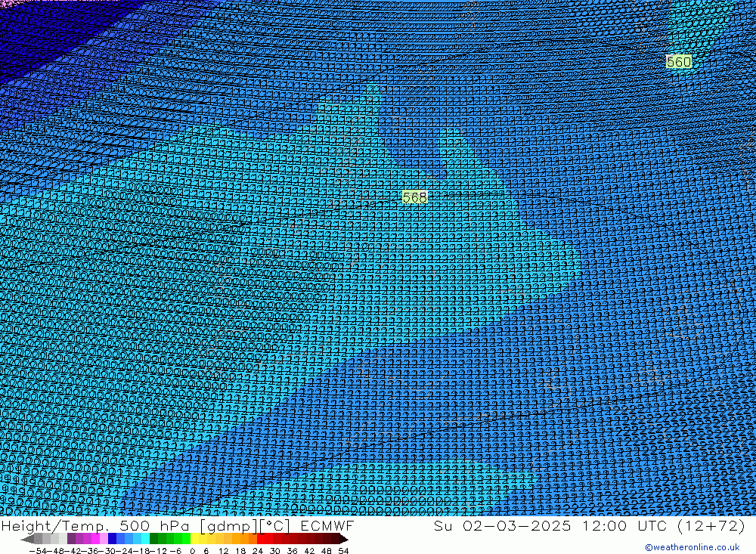
Task: Click the -6 label on the temperature scale
Action: coord(175,551)
